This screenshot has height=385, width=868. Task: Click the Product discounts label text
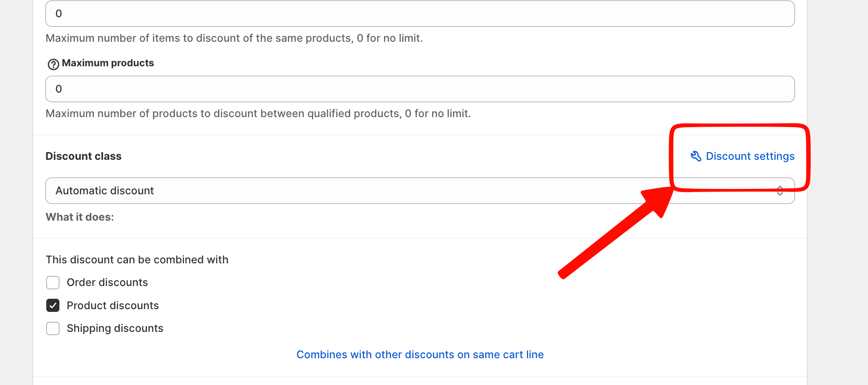113,306
